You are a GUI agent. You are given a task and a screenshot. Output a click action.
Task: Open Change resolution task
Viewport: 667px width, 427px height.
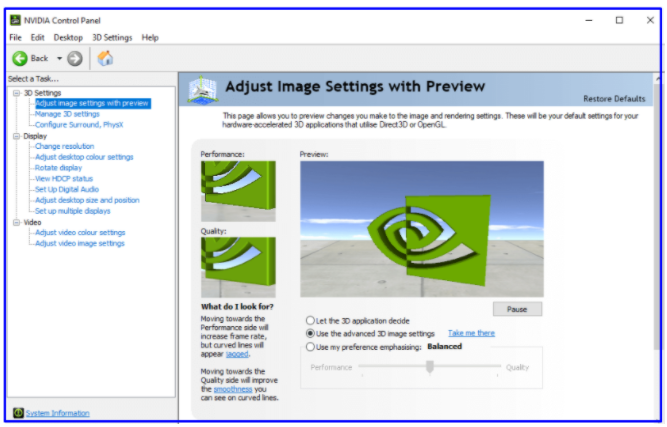tap(65, 146)
